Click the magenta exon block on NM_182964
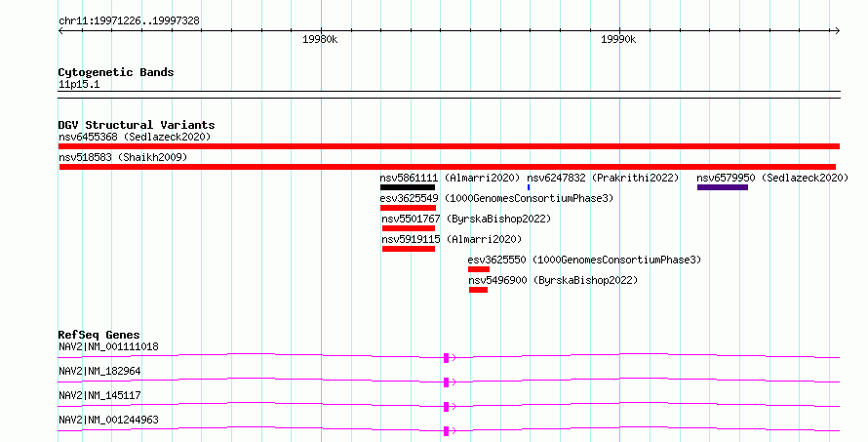This screenshot has height=442, width=868. tap(446, 382)
